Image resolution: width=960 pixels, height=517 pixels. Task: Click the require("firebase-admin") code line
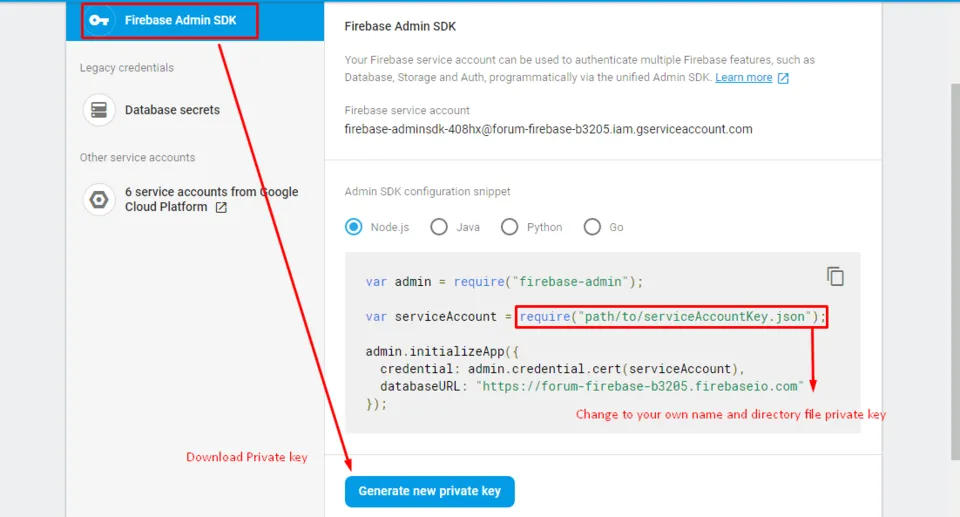coord(504,282)
